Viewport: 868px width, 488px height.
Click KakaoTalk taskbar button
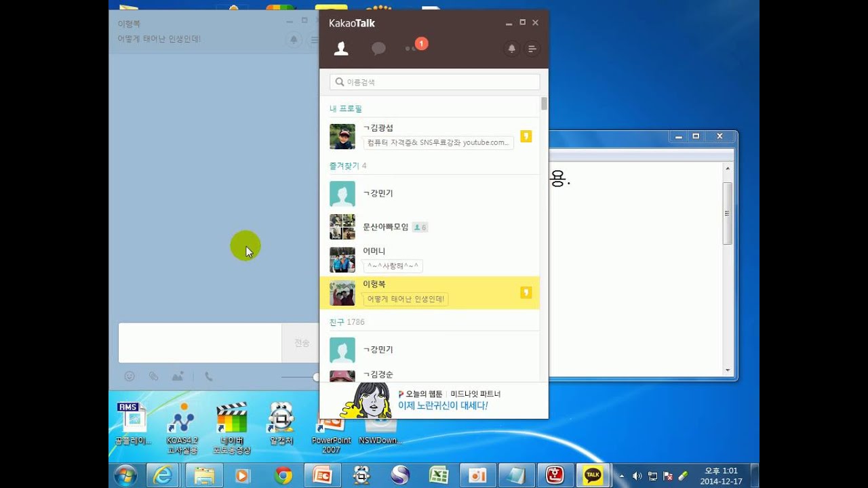click(593, 476)
